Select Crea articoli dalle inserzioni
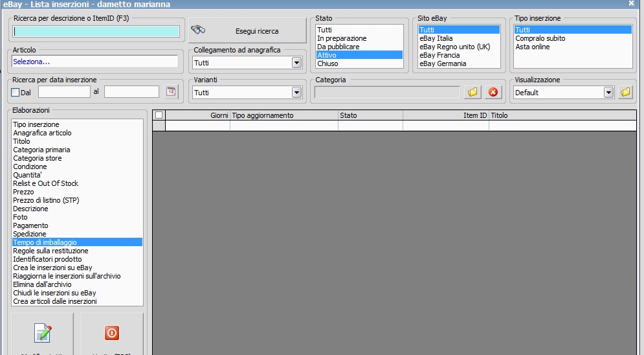The height and width of the screenshot is (355, 644). click(77, 301)
